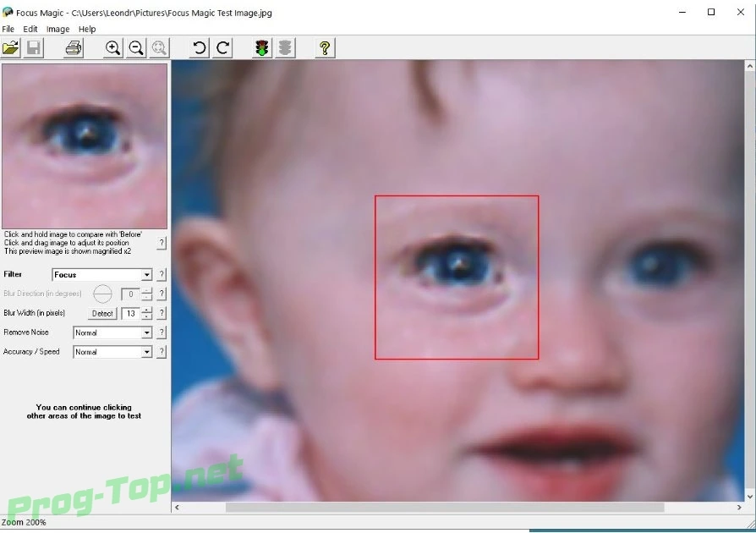Open the File menu
Image resolution: width=756 pixels, height=533 pixels.
pos(8,29)
